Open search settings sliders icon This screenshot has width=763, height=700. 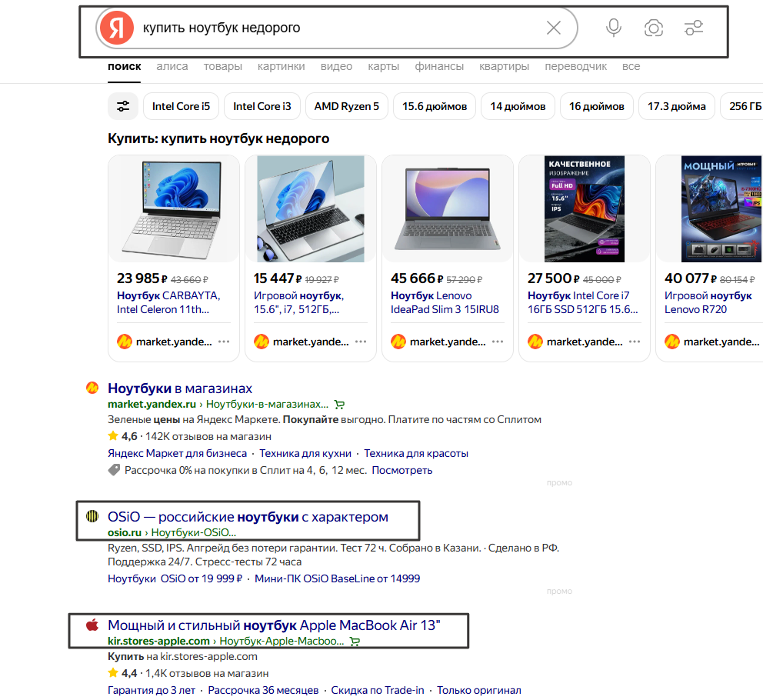pos(694,28)
